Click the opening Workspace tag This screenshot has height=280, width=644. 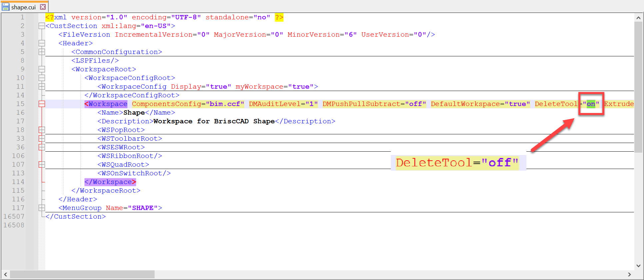click(x=106, y=104)
